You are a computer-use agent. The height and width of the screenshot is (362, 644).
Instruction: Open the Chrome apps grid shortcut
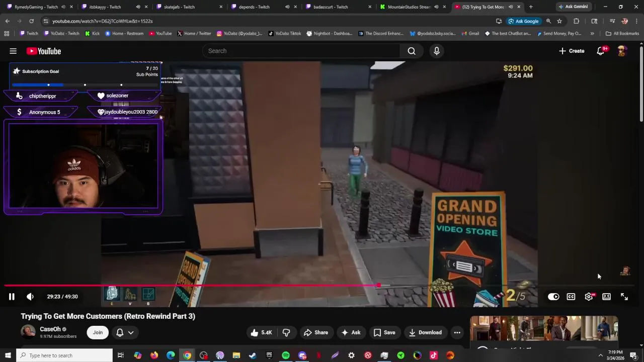click(7, 34)
